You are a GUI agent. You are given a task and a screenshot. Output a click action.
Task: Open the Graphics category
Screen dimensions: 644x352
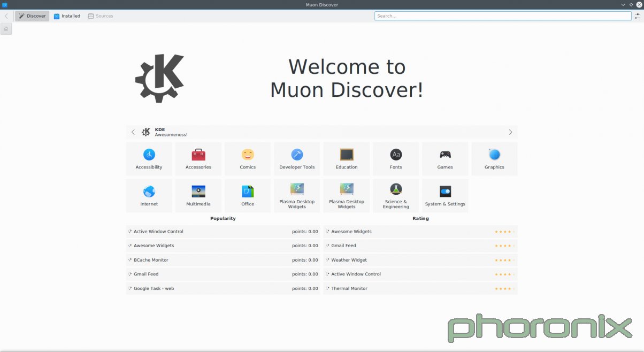click(494, 158)
